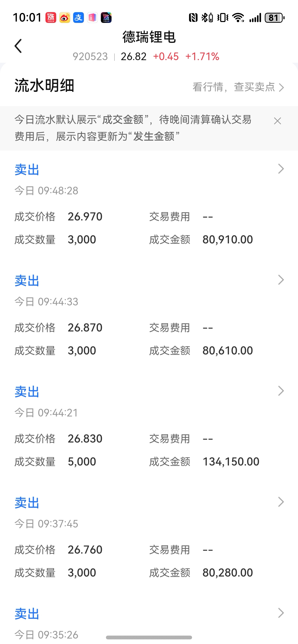Expand the 09:35:26 sell record chevron
Image resolution: width=298 pixels, height=644 pixels.
coord(281,613)
